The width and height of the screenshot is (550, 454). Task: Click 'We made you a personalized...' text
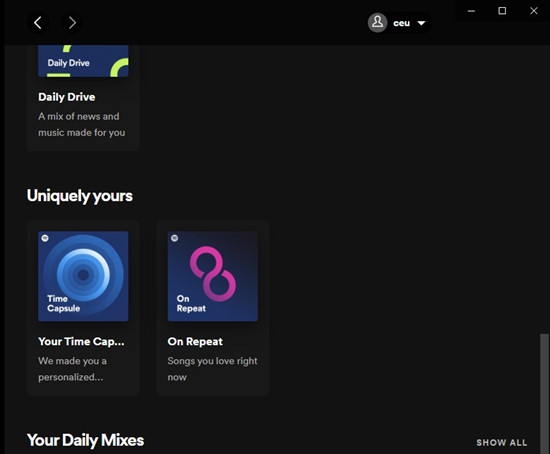tap(72, 369)
